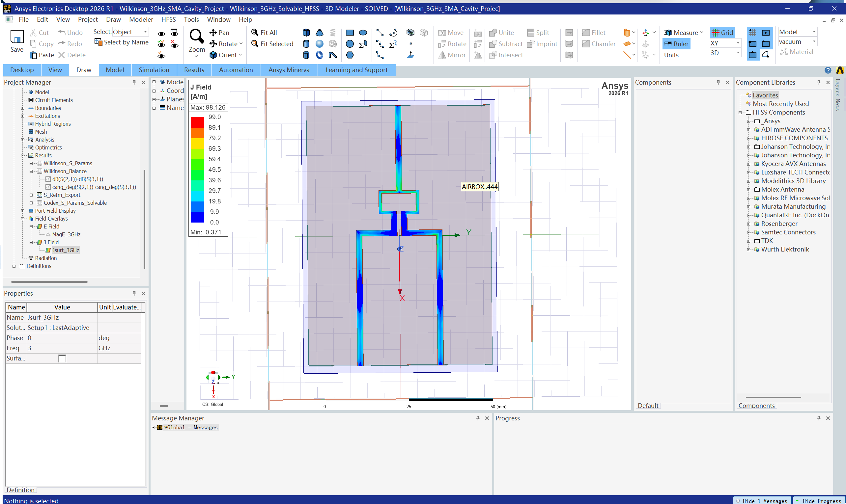Open the Model type dropdown
This screenshot has height=504, width=846.
tap(814, 32)
